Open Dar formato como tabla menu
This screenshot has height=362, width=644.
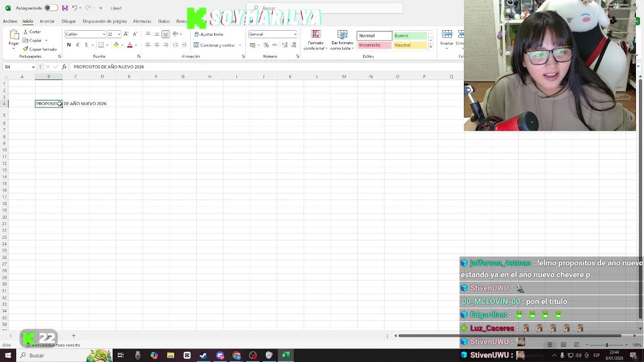coord(342,40)
